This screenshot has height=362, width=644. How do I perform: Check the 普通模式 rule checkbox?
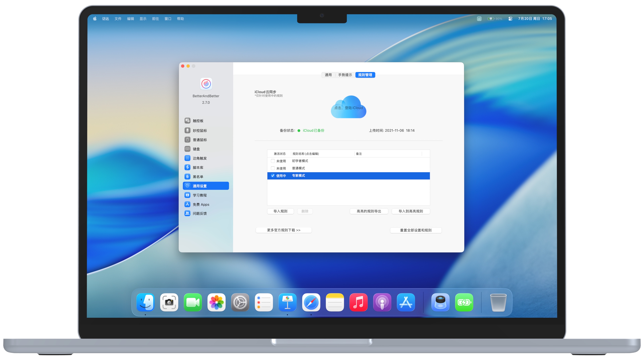tap(273, 168)
